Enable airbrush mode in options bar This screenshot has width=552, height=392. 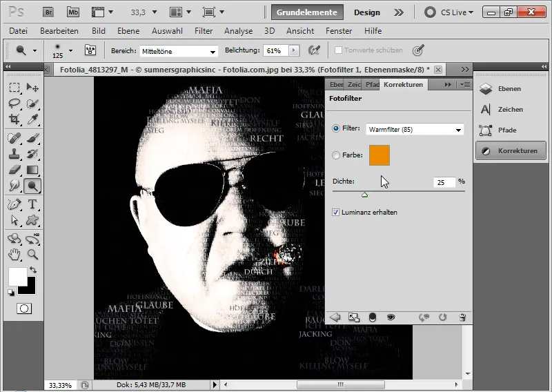[x=314, y=50]
